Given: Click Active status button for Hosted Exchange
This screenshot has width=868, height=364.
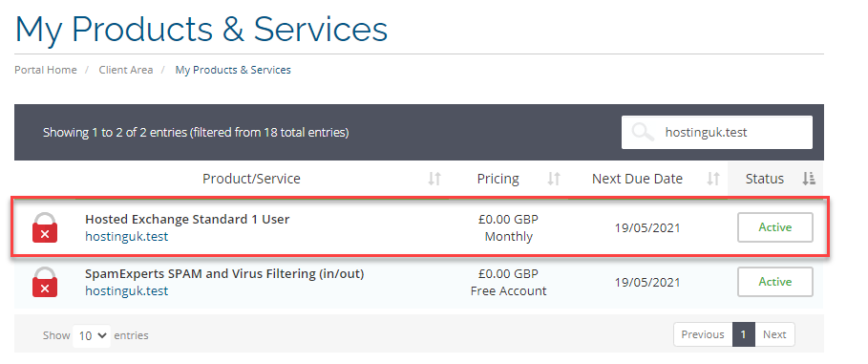Looking at the screenshot, I should point(775,227).
